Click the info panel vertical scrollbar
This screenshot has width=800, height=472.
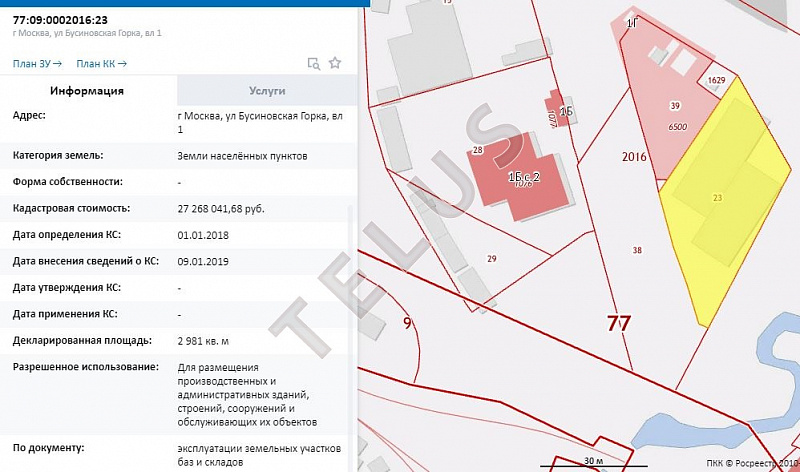click(x=349, y=337)
